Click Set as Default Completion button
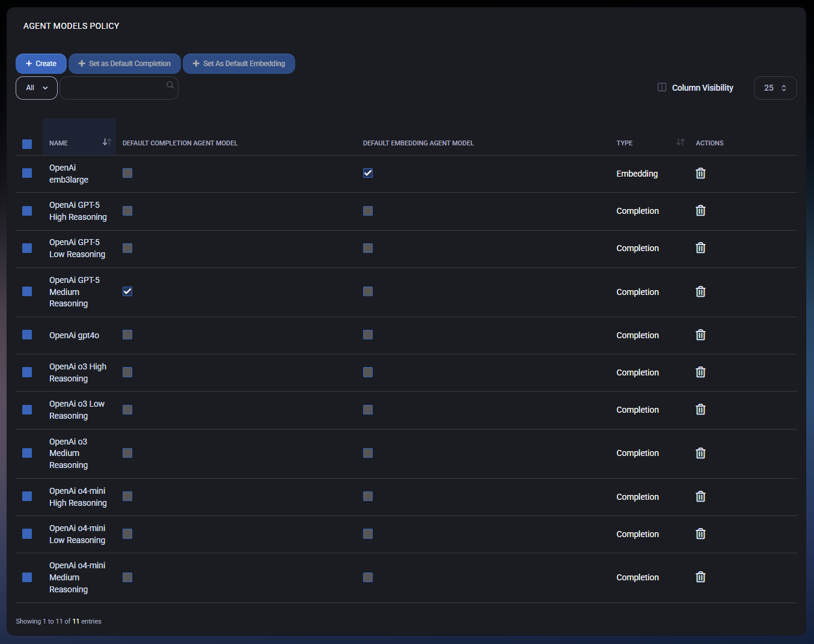814x644 pixels. point(124,64)
